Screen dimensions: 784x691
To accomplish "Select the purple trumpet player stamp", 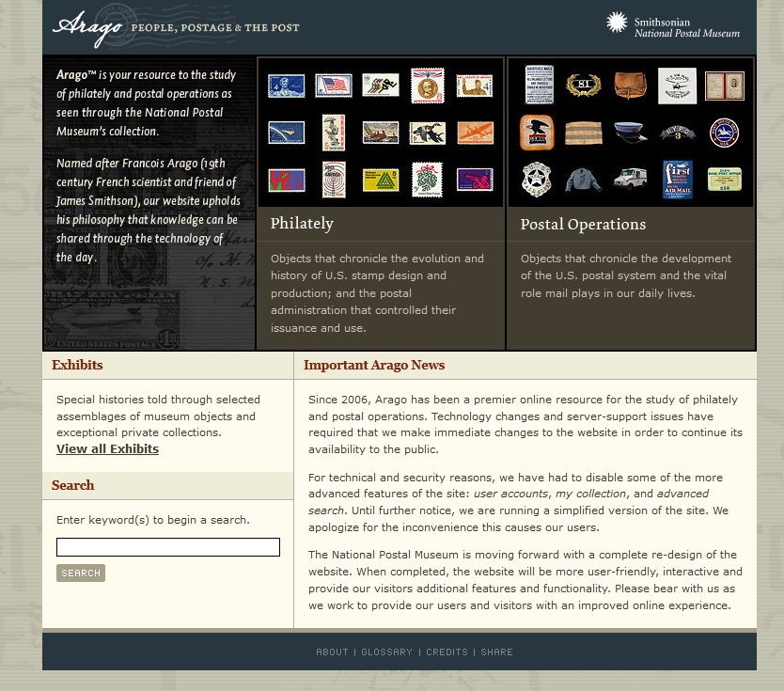I will (x=475, y=180).
